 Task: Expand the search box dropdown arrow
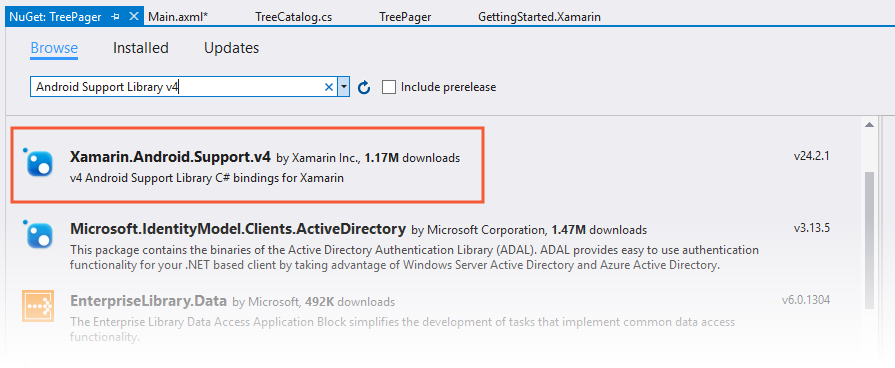click(x=344, y=87)
